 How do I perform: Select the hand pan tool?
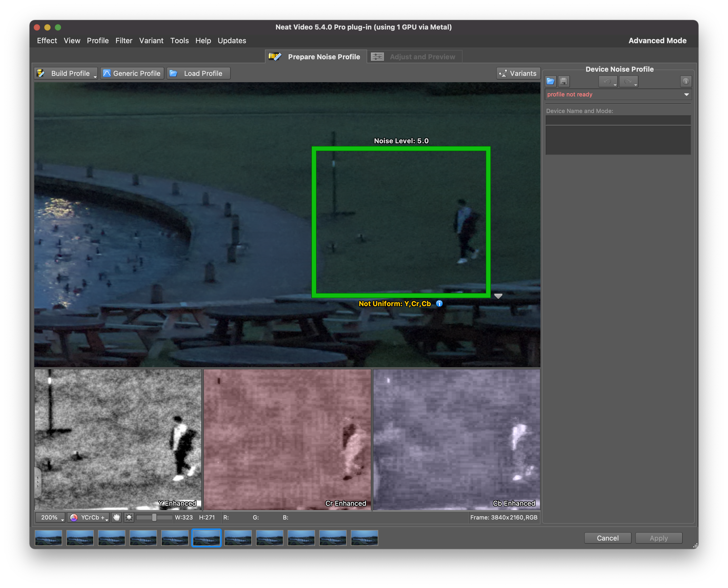116,517
